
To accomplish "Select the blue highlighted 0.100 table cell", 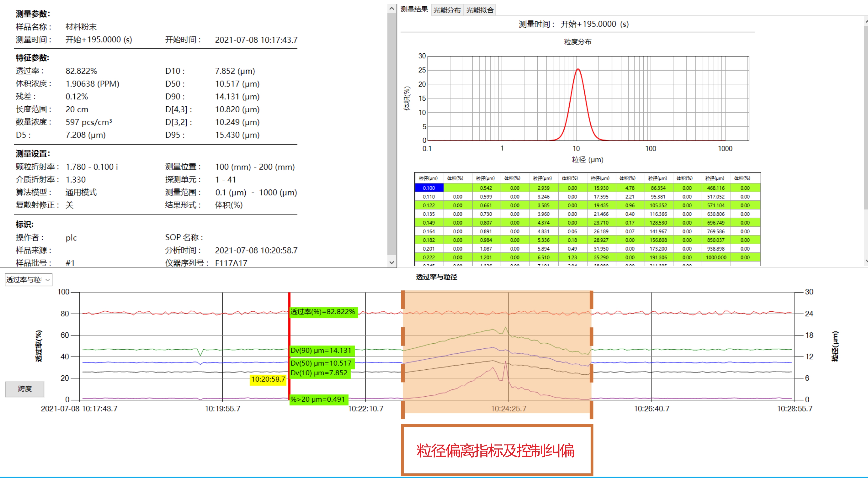I will [429, 188].
